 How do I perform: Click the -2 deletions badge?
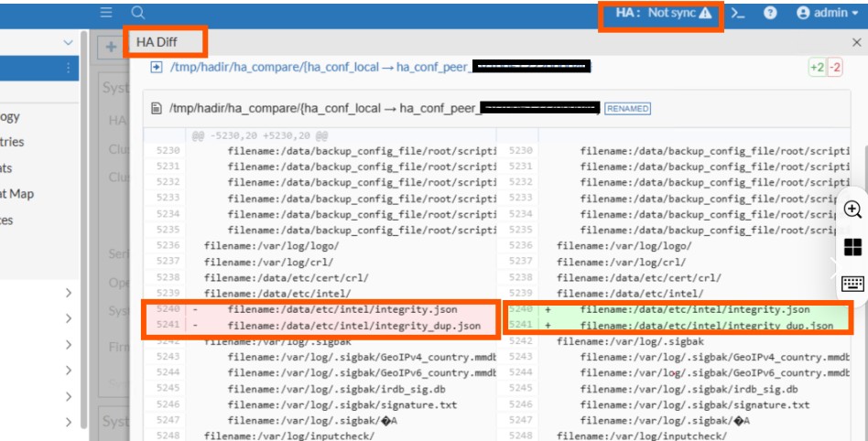(835, 68)
